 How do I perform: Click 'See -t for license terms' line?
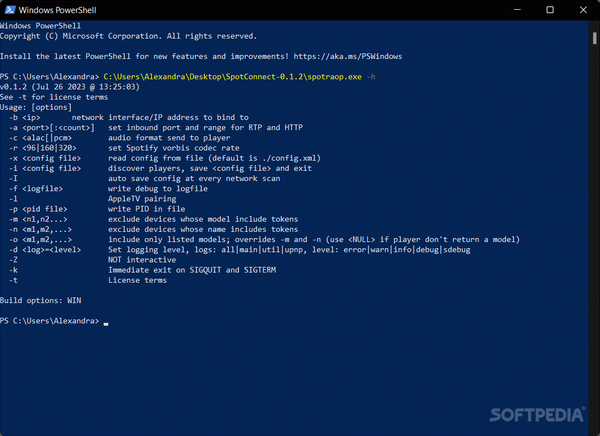click(x=54, y=97)
